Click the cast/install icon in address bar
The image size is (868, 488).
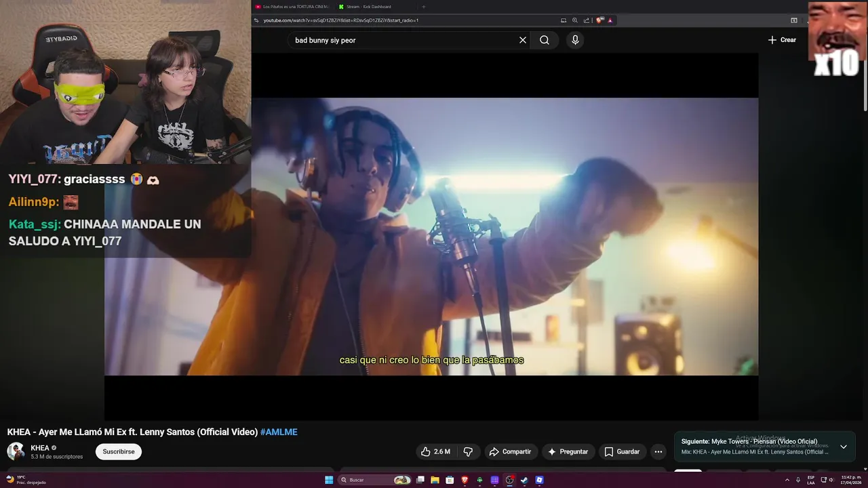click(564, 20)
